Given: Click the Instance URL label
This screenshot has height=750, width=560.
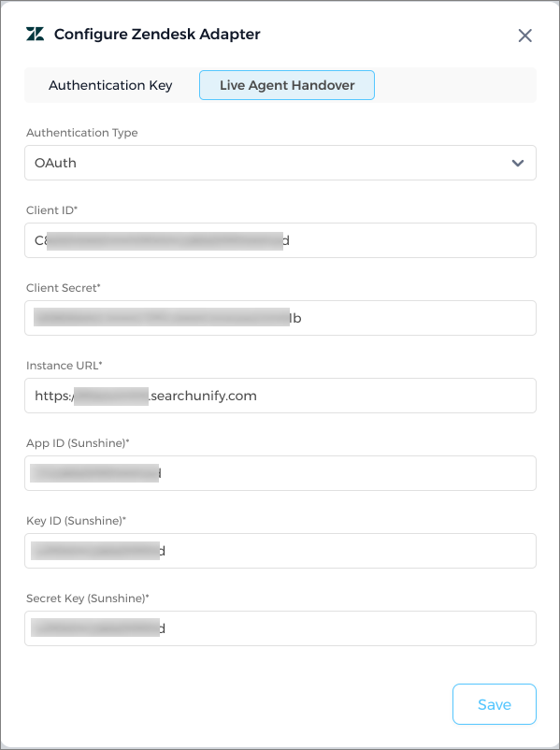Looking at the screenshot, I should [x=65, y=366].
